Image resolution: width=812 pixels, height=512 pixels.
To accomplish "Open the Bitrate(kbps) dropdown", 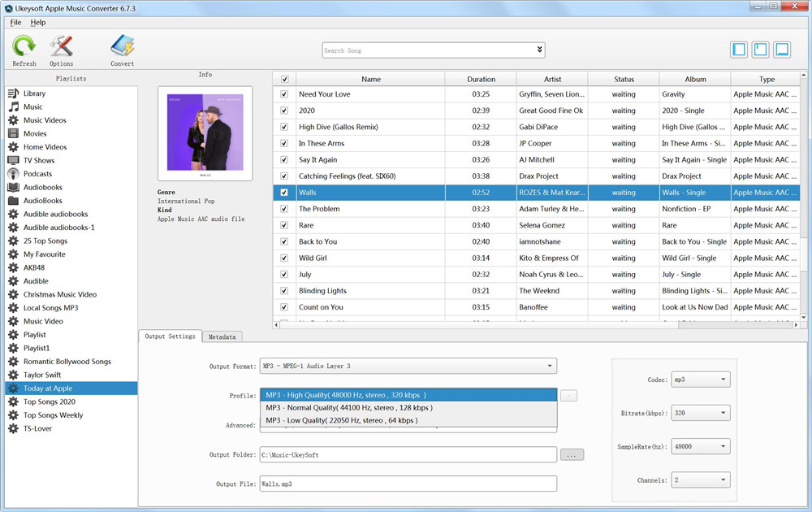I will tap(701, 413).
